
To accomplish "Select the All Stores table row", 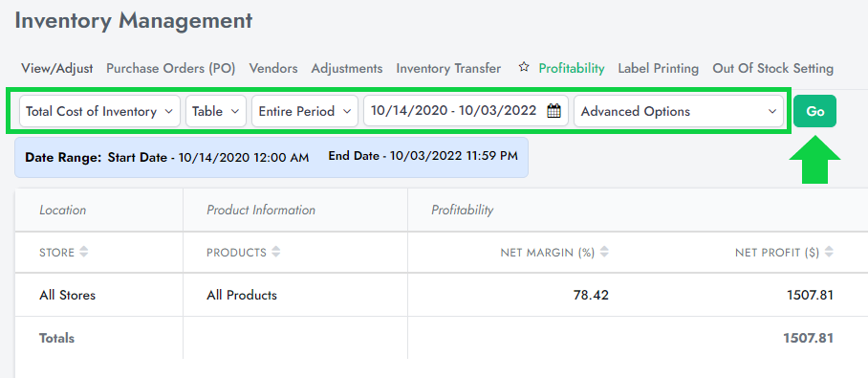I will (x=442, y=295).
